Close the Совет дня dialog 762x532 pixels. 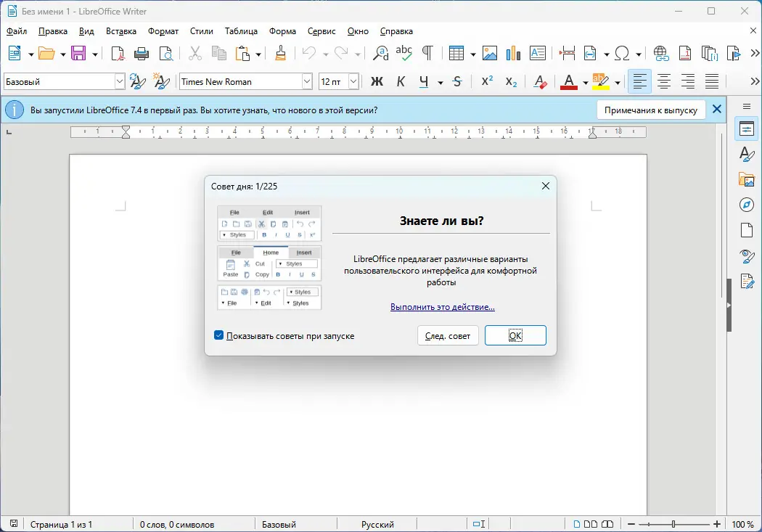(545, 186)
